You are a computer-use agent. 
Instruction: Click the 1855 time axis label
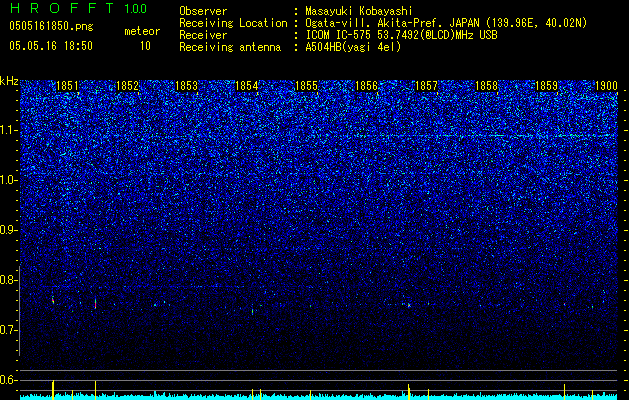tap(306, 86)
